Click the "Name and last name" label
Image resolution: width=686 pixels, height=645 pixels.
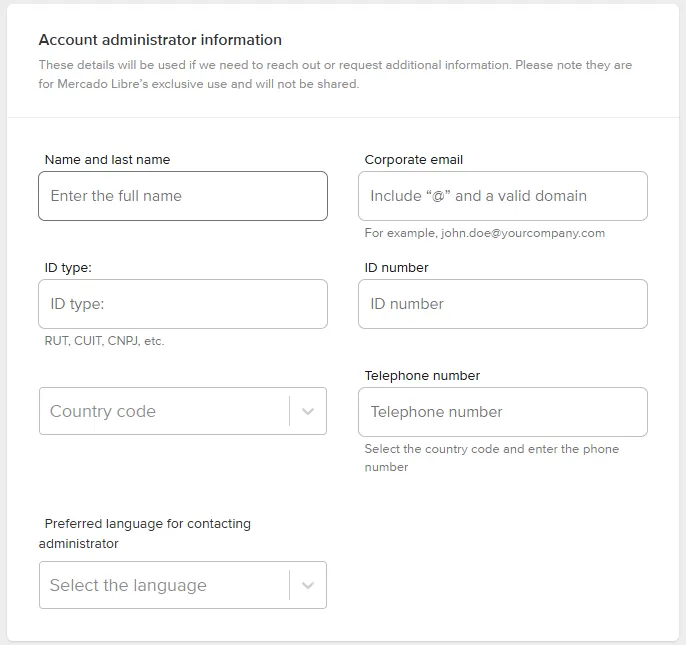pyautogui.click(x=108, y=160)
